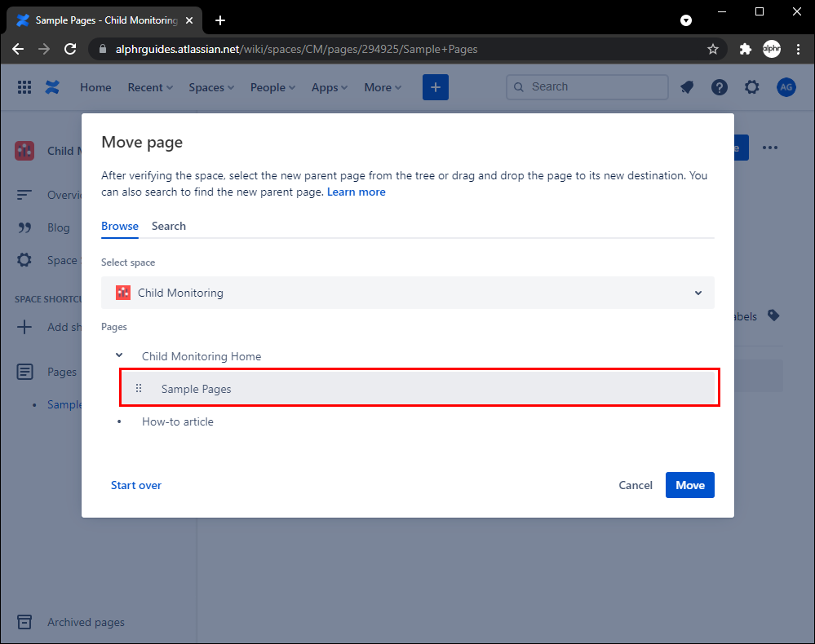Bookmark this page with the star icon
The height and width of the screenshot is (644, 815).
tap(713, 49)
